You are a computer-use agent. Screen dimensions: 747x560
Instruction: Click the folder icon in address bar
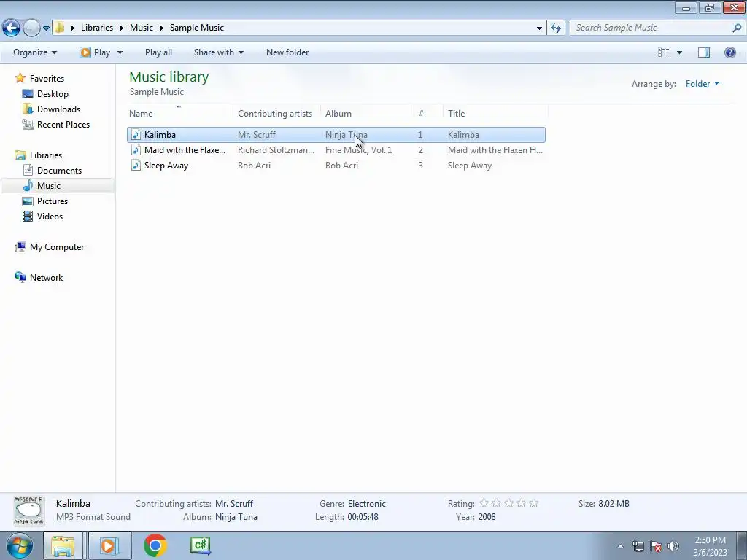[59, 28]
